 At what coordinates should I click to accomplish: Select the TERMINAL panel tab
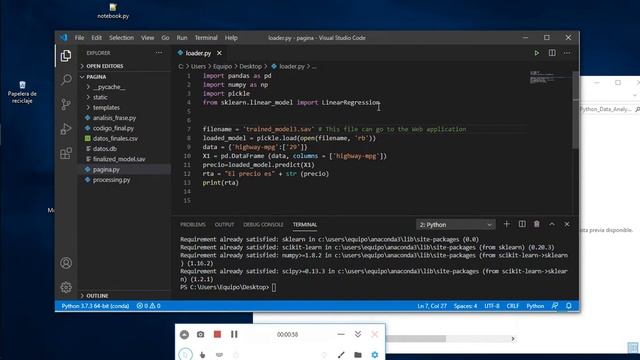point(304,224)
